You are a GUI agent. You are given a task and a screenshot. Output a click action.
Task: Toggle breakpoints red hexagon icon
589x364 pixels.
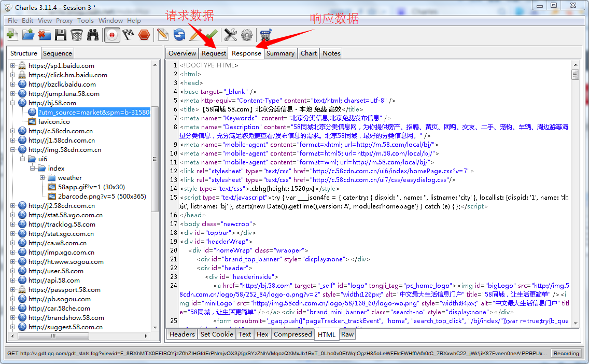click(x=144, y=35)
